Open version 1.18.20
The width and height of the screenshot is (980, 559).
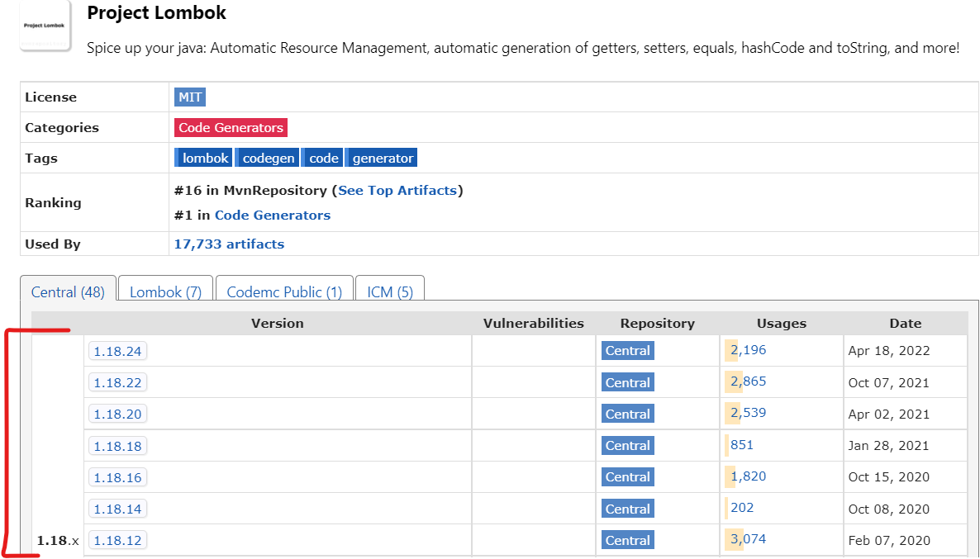point(117,415)
